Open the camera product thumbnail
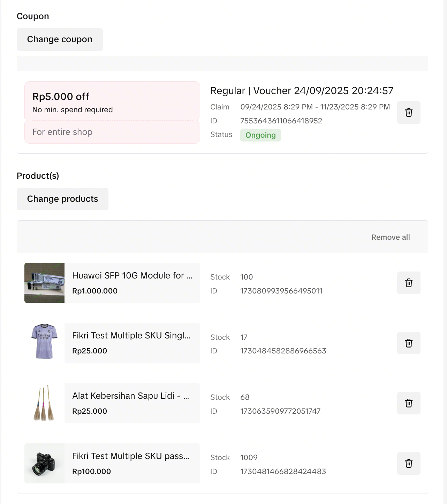447x504 pixels. (44, 463)
